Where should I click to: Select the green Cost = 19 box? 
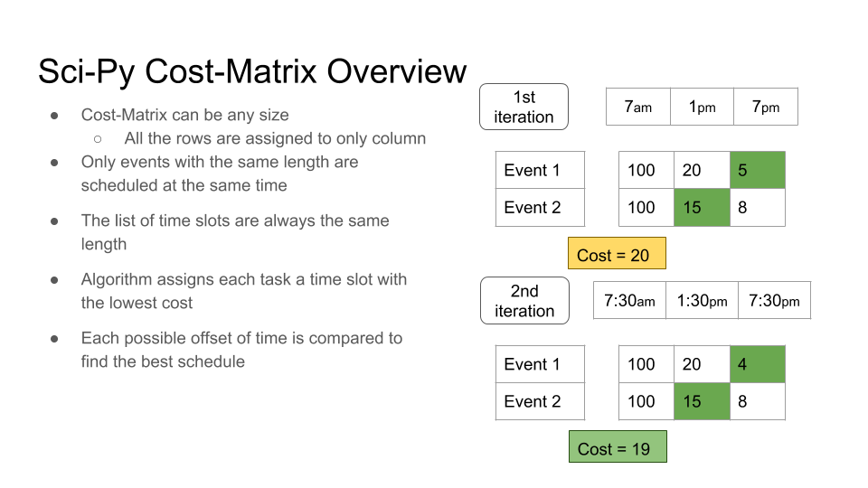pos(618,446)
